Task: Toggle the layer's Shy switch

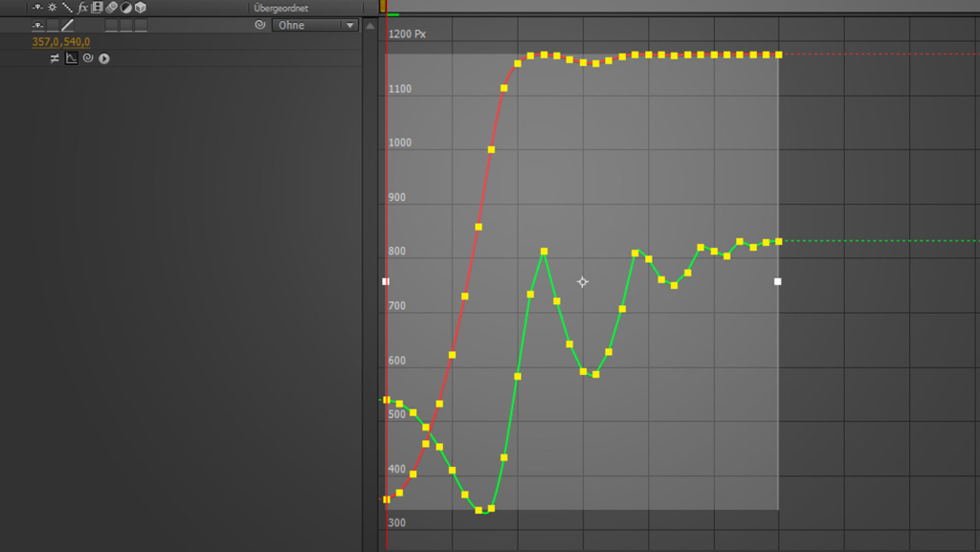Action: pos(37,25)
